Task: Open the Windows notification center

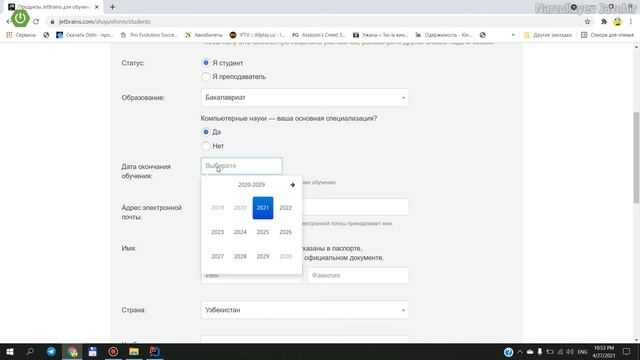Action: point(627,352)
